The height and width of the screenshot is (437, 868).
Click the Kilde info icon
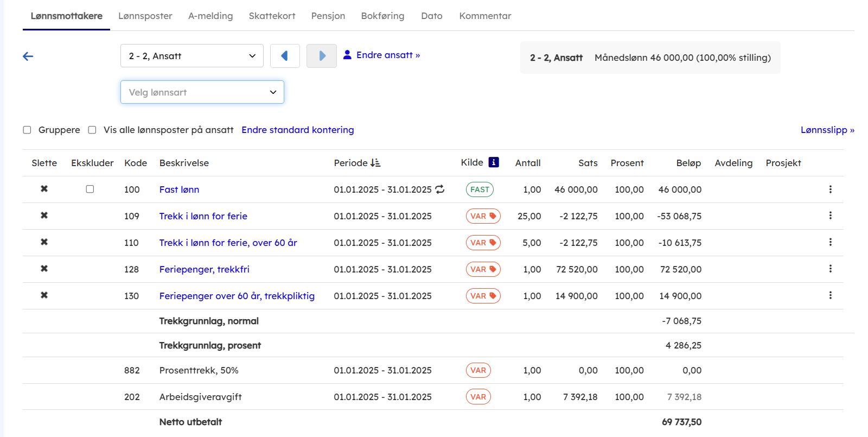point(493,162)
